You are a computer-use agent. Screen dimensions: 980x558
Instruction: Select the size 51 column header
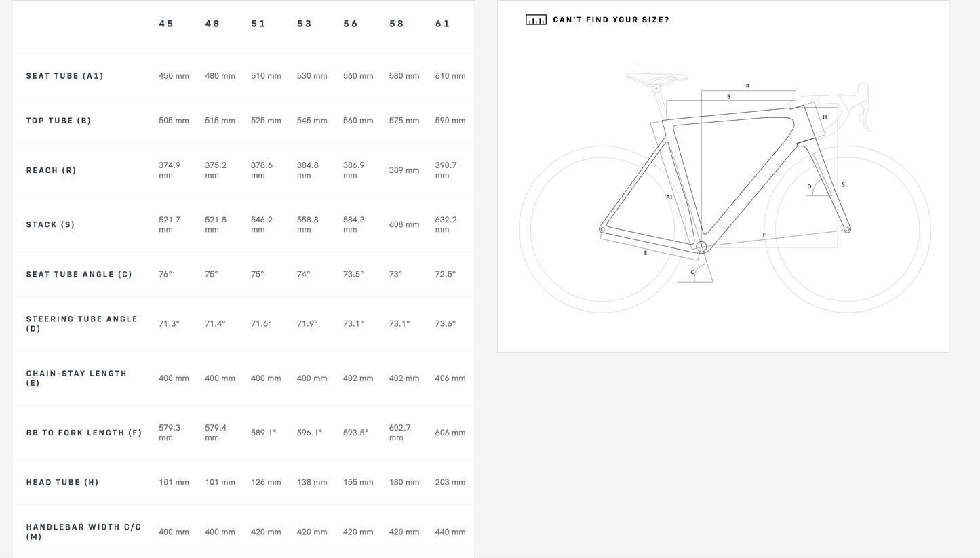point(258,24)
